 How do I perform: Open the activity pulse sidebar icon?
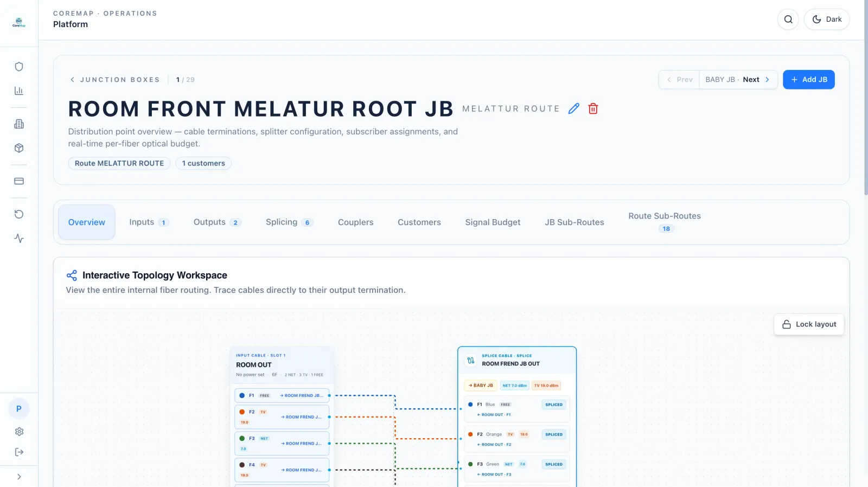(x=19, y=238)
